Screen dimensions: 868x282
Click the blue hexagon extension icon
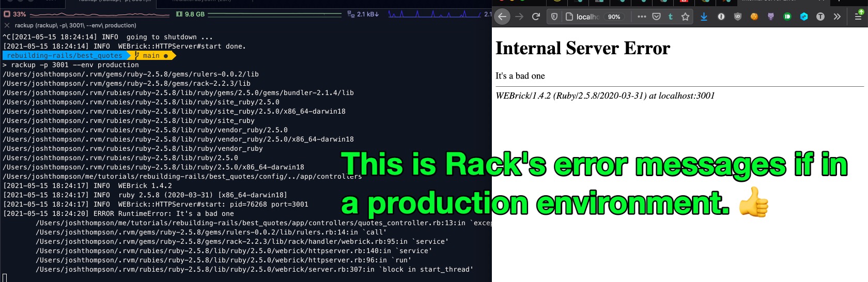[x=804, y=17]
